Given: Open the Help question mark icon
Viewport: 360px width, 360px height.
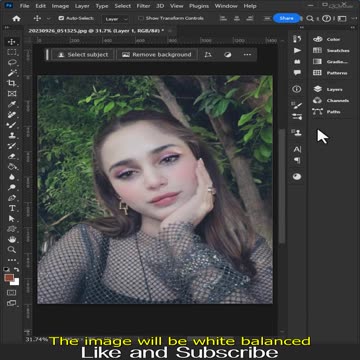Looking at the screenshot, I should (x=326, y=19).
